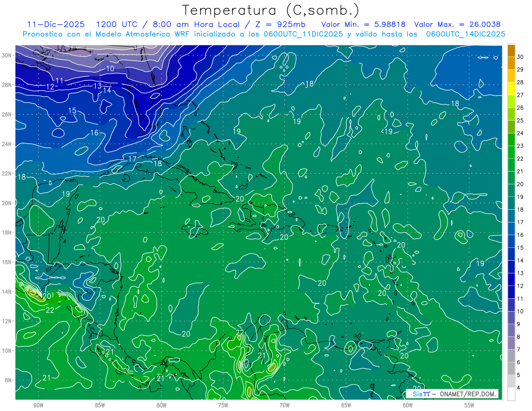Click the "20" value on the color legend

[520, 184]
